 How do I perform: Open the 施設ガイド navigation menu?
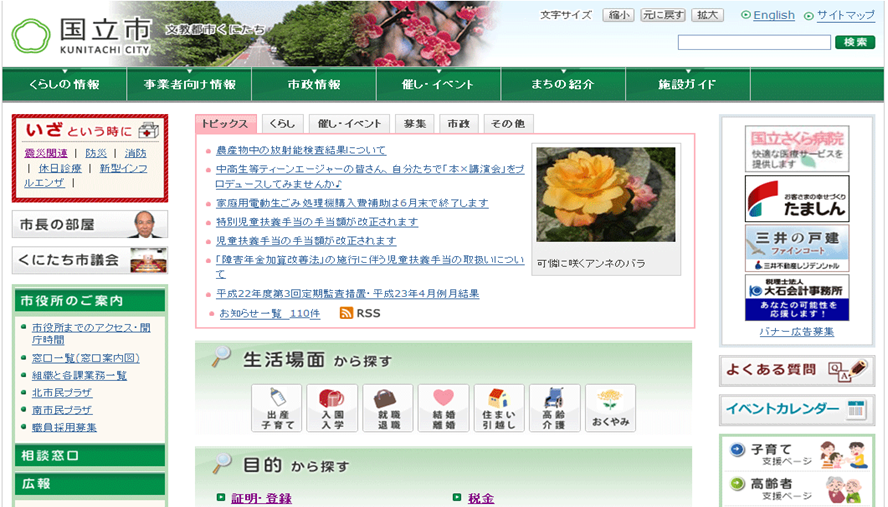coord(687,84)
